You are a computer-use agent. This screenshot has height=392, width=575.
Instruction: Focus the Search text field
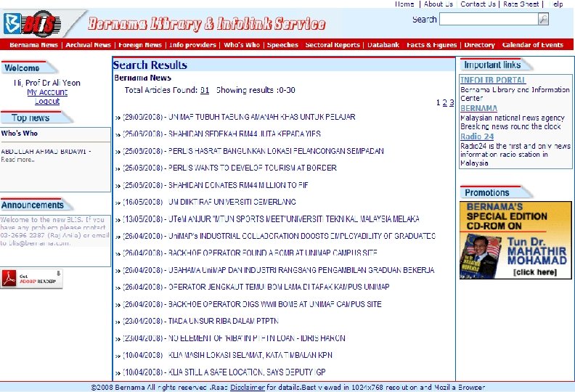pos(489,19)
